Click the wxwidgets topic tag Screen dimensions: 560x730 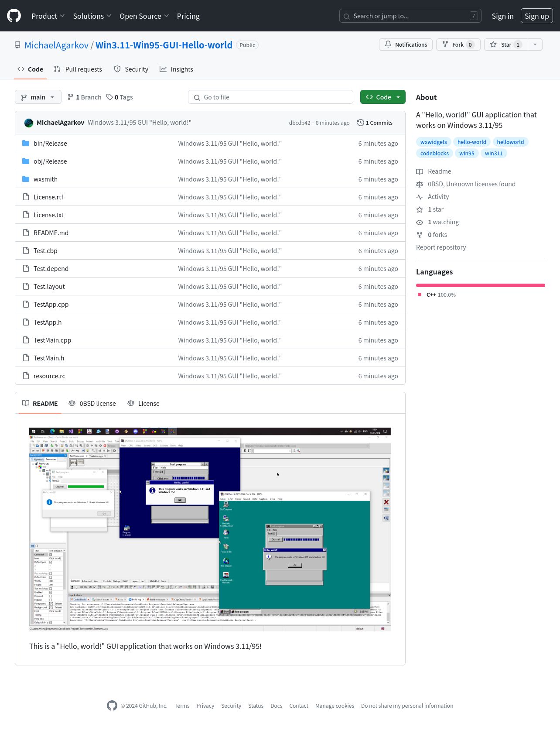click(434, 142)
